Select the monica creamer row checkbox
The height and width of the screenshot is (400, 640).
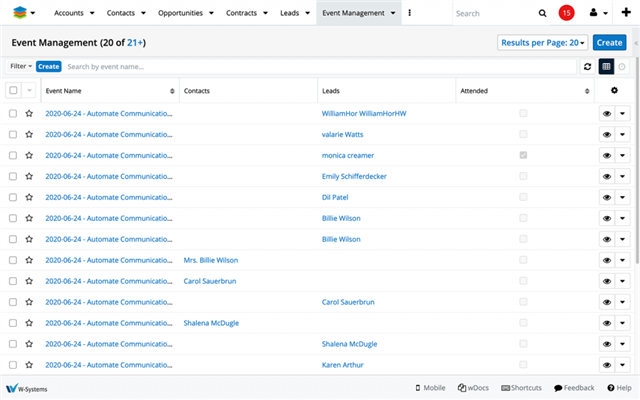click(13, 156)
